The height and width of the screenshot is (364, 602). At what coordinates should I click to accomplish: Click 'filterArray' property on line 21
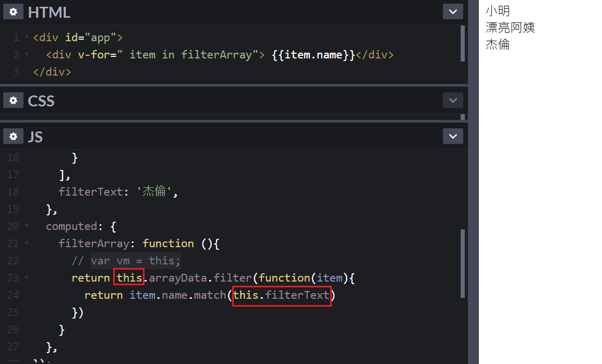(94, 244)
